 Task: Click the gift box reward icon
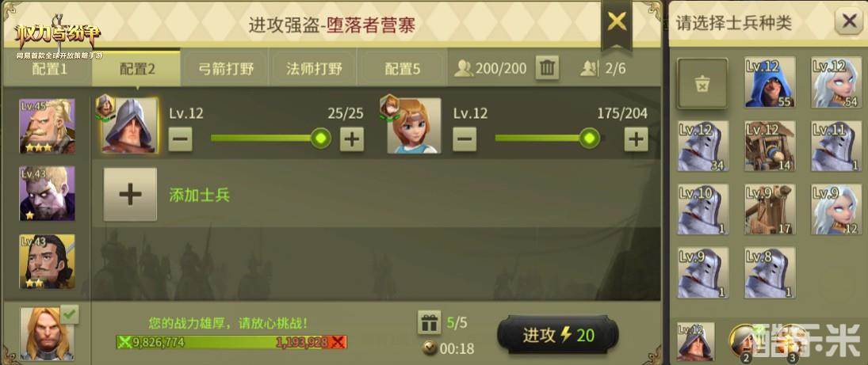(x=429, y=322)
